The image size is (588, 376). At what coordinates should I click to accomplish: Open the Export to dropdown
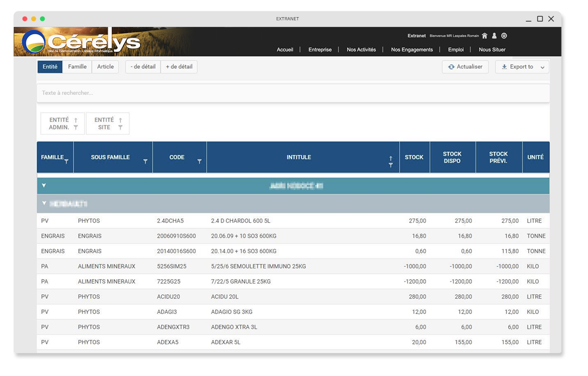(522, 67)
